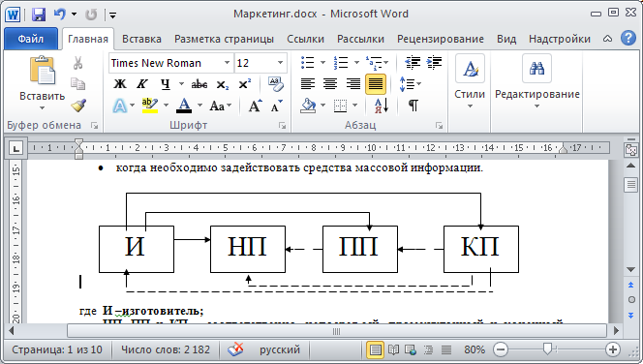Open spell check status icon in status bar
The height and width of the screenshot is (364, 643).
coord(235,349)
